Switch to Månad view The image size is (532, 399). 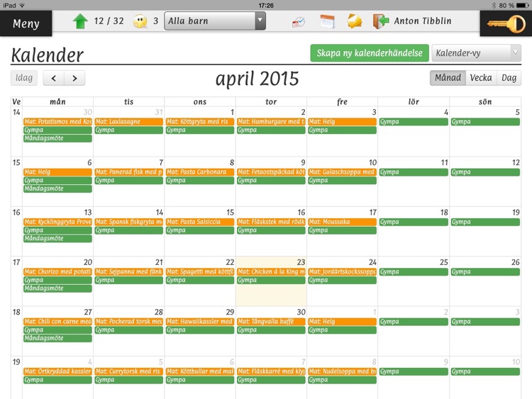click(x=448, y=78)
